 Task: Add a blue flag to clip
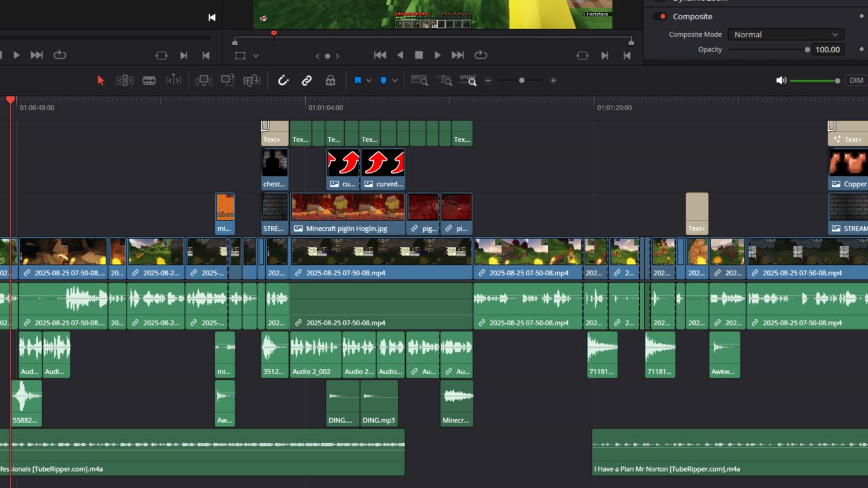click(357, 80)
